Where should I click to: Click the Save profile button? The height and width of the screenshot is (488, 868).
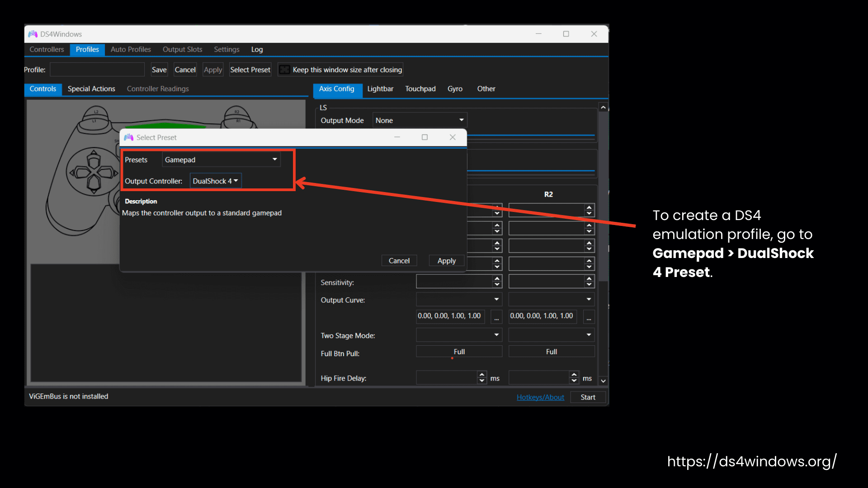click(159, 70)
